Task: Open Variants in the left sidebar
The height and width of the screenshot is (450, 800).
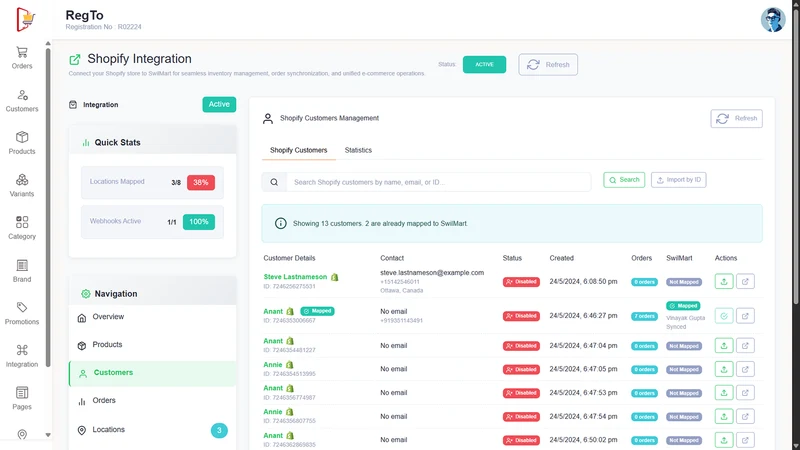Action: (x=22, y=186)
